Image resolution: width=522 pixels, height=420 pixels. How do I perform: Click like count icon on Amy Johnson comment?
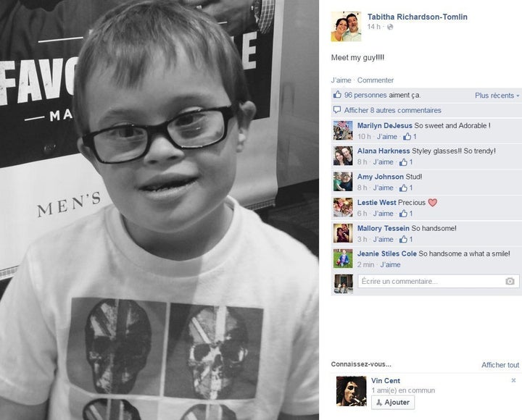[x=403, y=188]
